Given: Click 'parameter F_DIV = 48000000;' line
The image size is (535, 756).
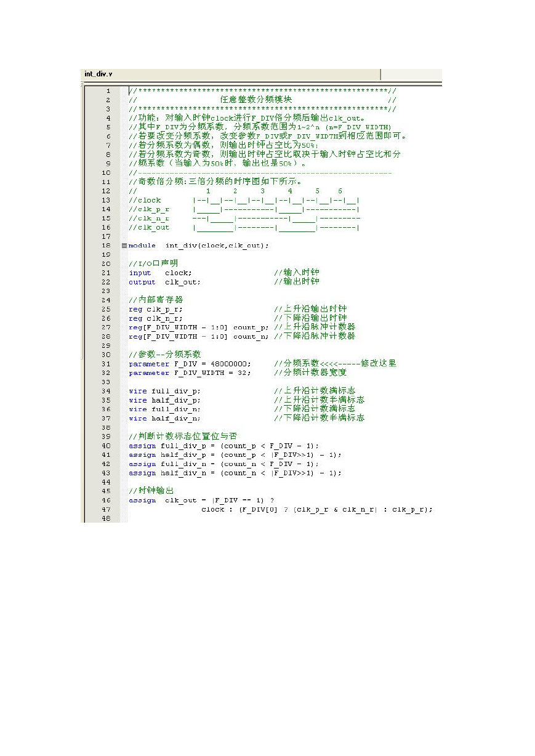Looking at the screenshot, I should [190, 363].
